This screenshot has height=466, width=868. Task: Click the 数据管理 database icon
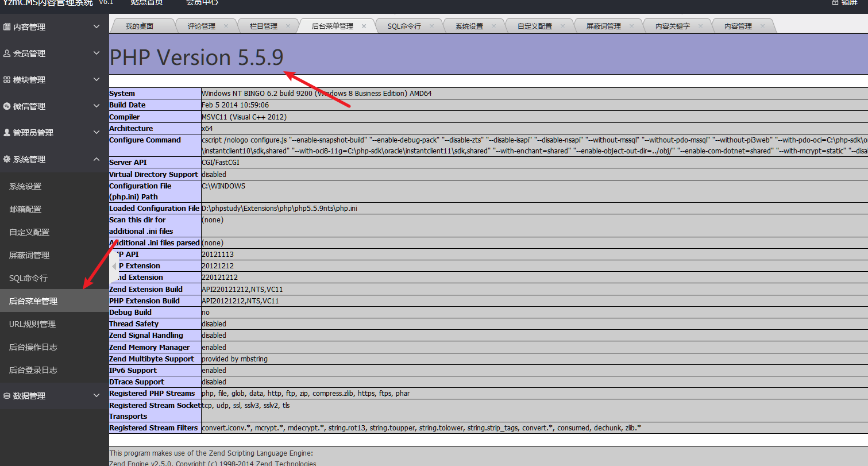coord(7,396)
